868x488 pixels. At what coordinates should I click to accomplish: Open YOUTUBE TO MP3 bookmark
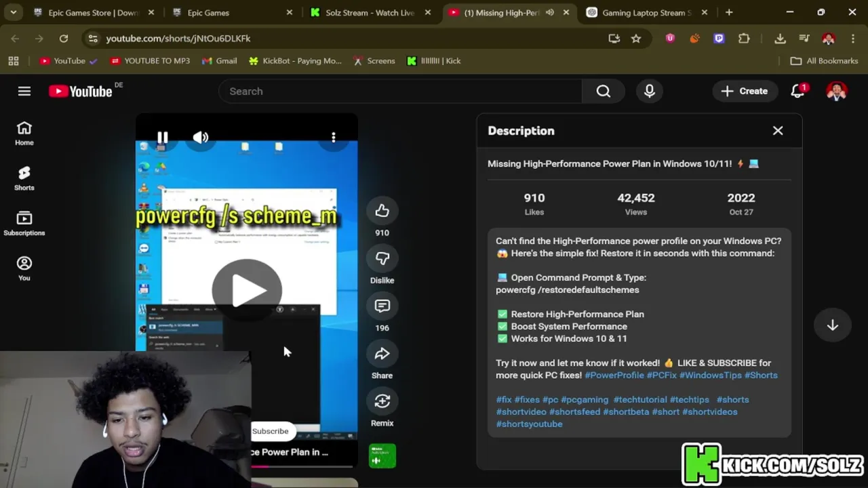click(x=150, y=61)
